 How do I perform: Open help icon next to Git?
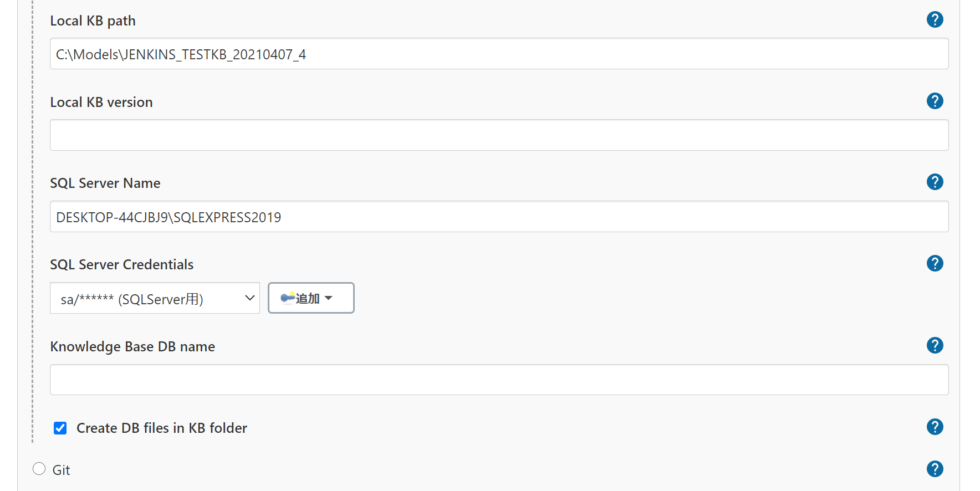click(935, 469)
